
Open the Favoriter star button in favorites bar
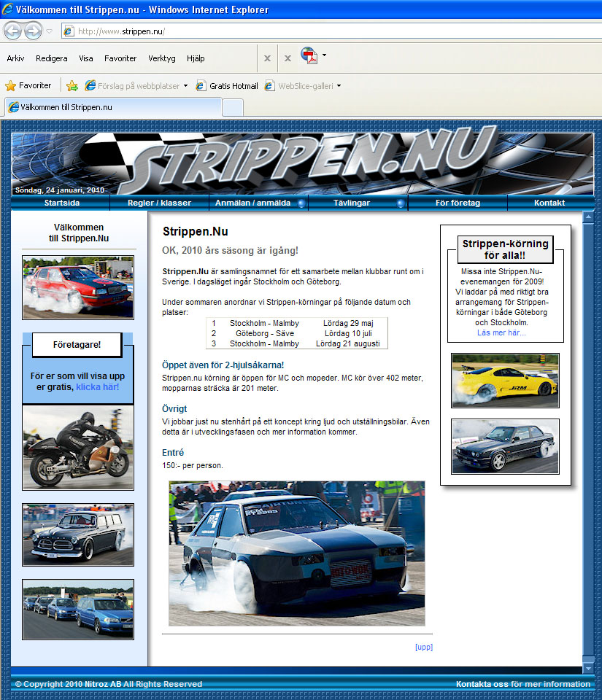pos(28,85)
